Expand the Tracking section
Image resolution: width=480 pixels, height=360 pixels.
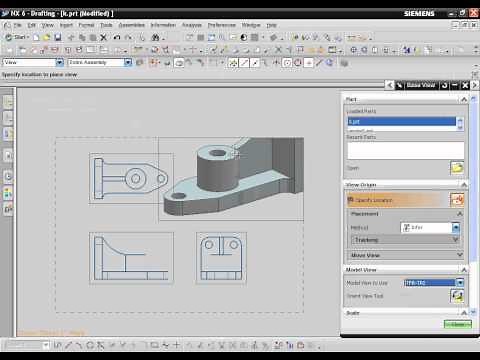(x=406, y=240)
